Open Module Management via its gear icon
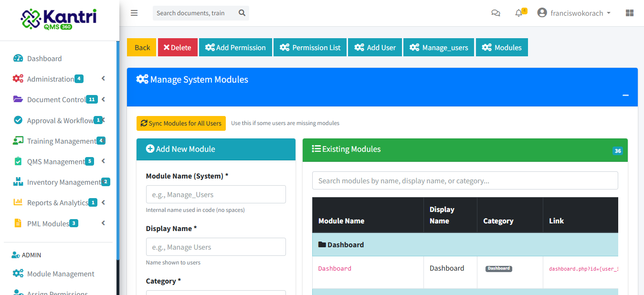 coord(18,274)
